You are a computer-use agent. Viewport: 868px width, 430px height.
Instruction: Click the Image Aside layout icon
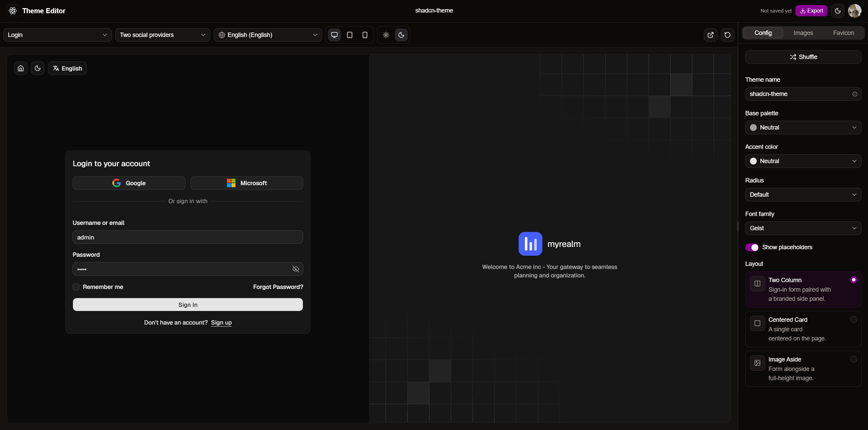pyautogui.click(x=757, y=363)
